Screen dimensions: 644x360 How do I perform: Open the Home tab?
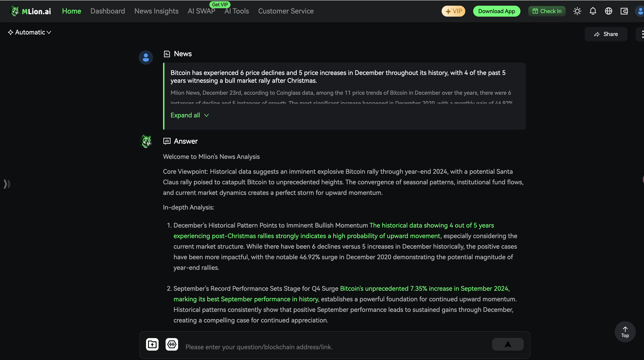coord(72,11)
